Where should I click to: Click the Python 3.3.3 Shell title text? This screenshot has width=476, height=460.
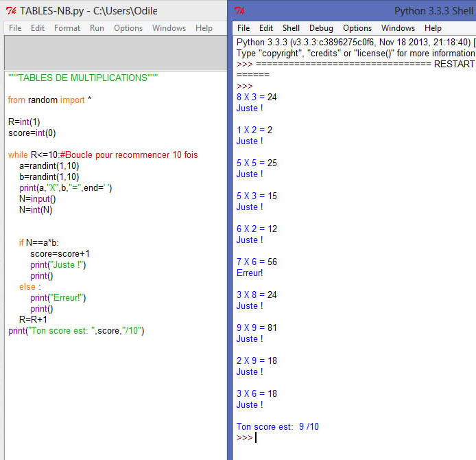click(433, 11)
